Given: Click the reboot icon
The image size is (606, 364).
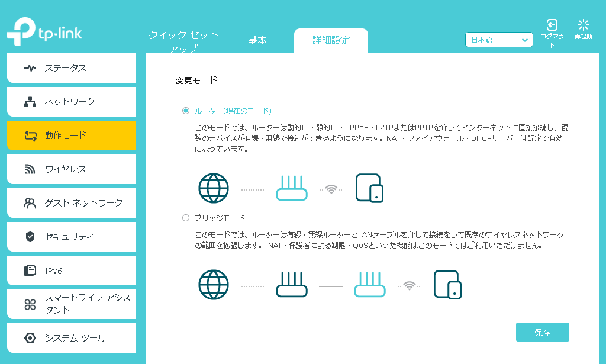Looking at the screenshot, I should coord(583,25).
